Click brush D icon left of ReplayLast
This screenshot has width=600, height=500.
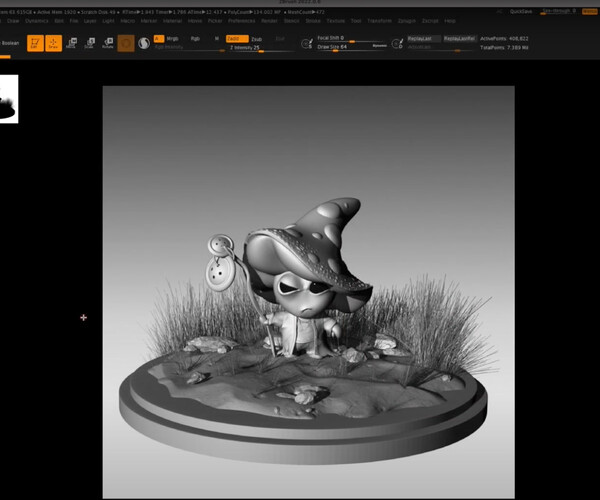point(398,44)
